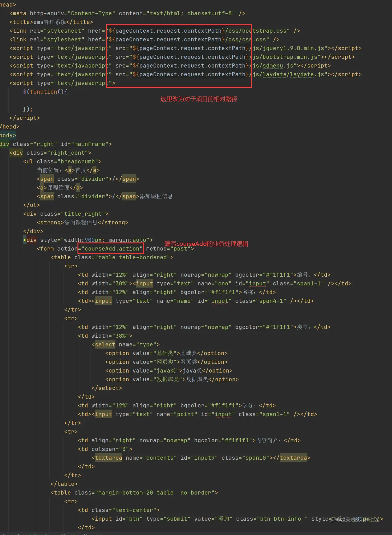Screen dimensions: 392x535
Task: Click the option line for '网页类'
Action: [166, 362]
